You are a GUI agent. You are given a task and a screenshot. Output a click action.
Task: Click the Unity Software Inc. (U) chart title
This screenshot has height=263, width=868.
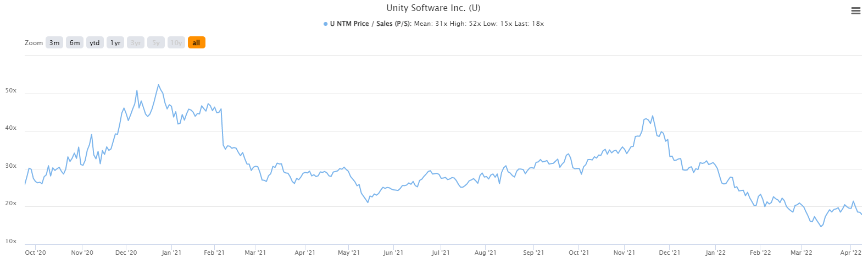coord(433,8)
